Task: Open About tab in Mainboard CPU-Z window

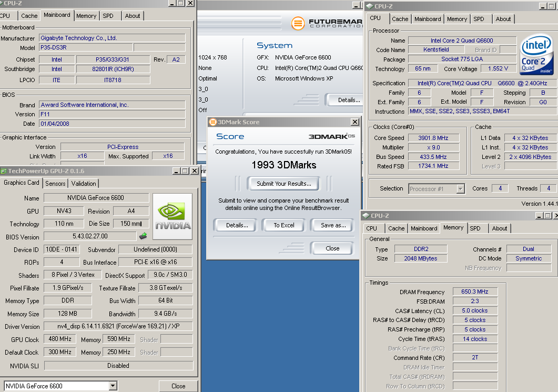Action: pos(133,16)
